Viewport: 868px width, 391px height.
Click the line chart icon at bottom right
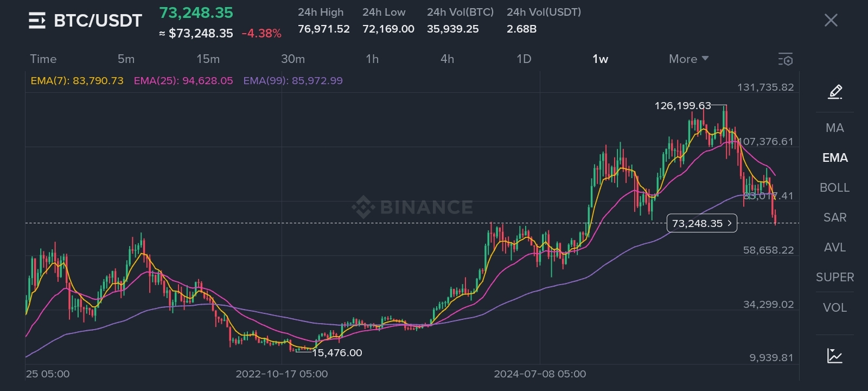[835, 356]
